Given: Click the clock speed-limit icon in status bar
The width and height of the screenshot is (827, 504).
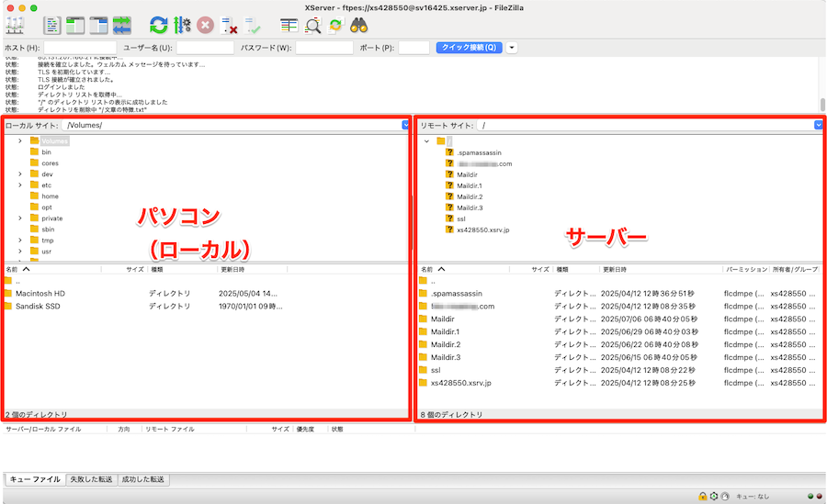Looking at the screenshot, I should tap(725, 496).
